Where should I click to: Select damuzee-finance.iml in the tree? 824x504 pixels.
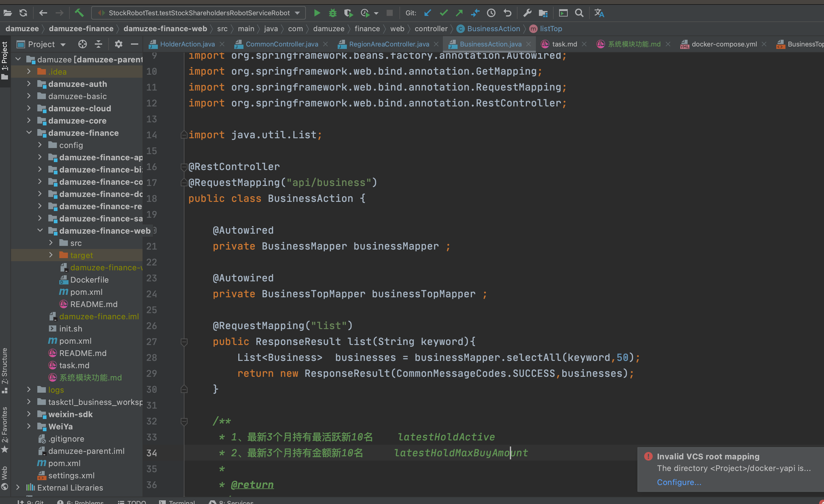(99, 317)
